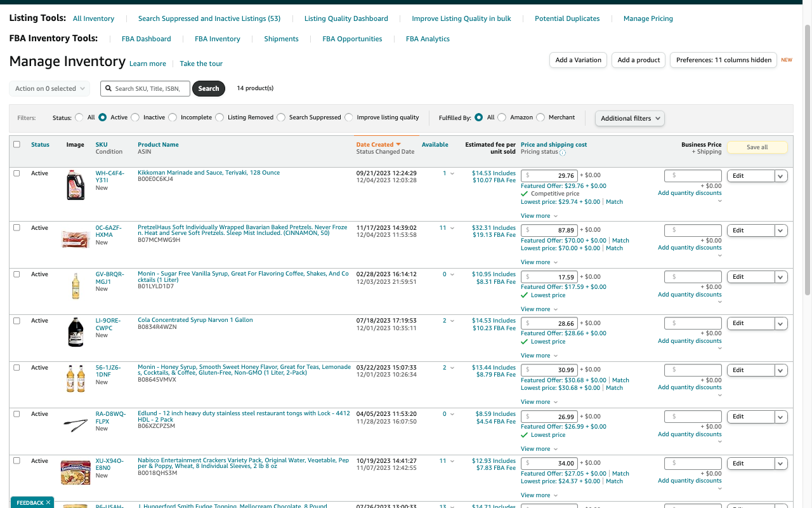Viewport: 812px width, 508px height.
Task: Select the Status filter 'All' radio
Action: pyautogui.click(x=79, y=117)
